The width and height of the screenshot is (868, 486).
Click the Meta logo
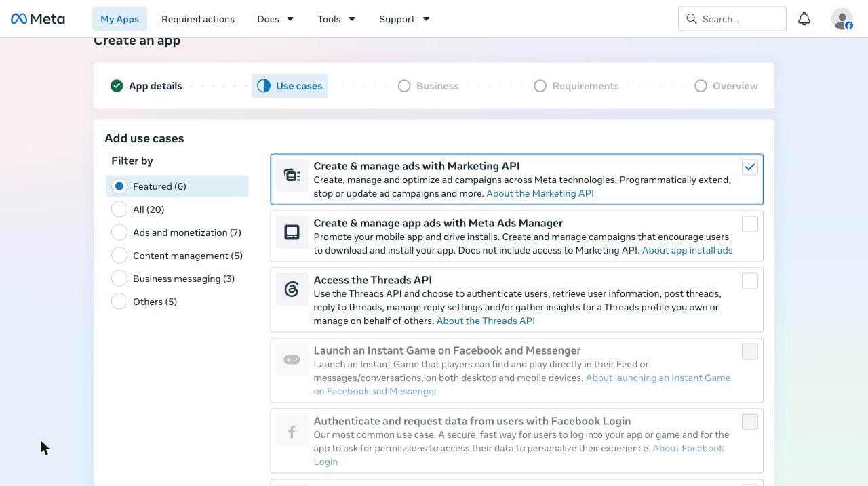coord(38,19)
